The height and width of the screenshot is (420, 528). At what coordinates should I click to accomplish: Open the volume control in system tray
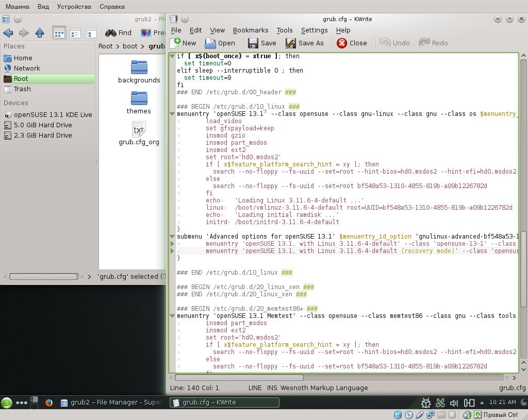(x=454, y=402)
